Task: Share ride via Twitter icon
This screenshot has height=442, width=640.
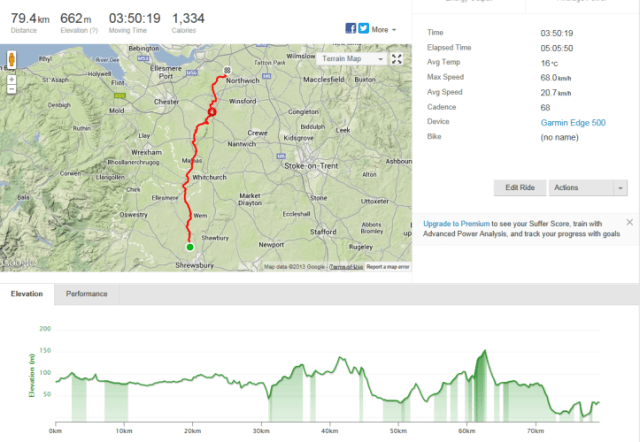Action: (363, 29)
